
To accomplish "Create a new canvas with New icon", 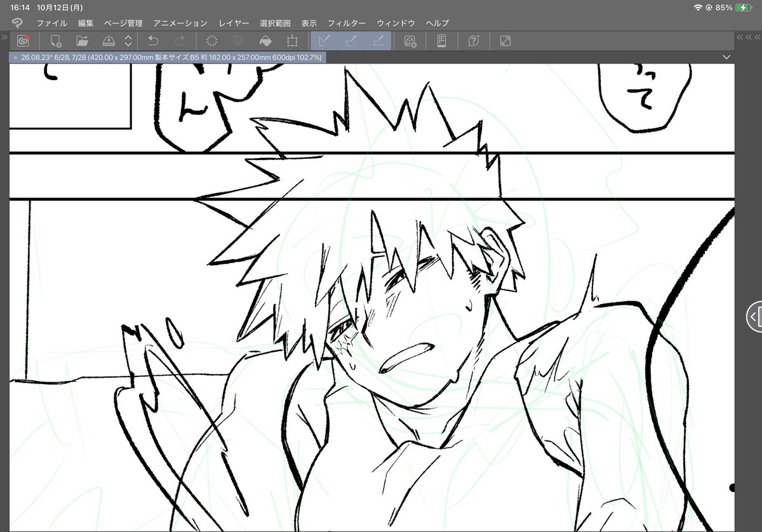I will (56, 41).
